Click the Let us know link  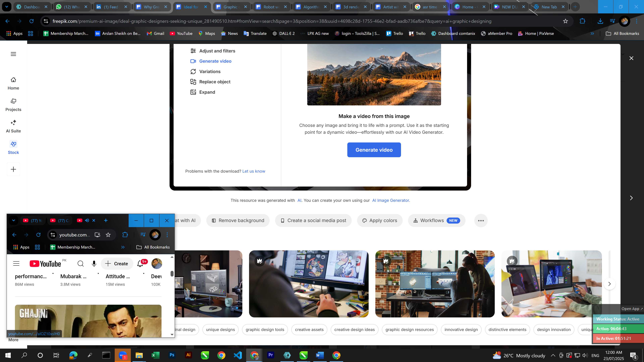254,171
